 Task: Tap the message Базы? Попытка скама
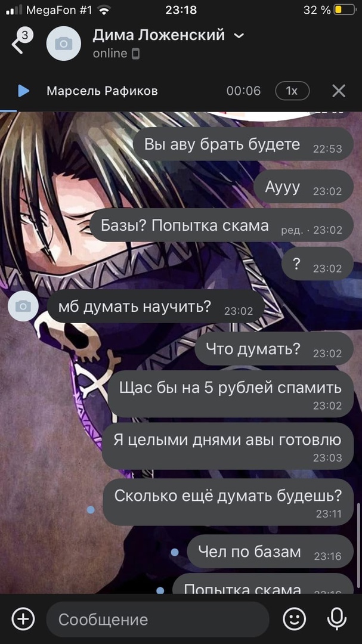pos(221,225)
